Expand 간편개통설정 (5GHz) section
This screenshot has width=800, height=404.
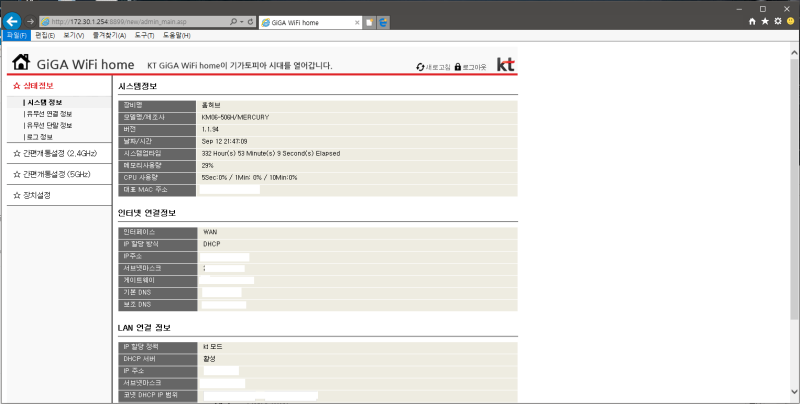point(52,174)
